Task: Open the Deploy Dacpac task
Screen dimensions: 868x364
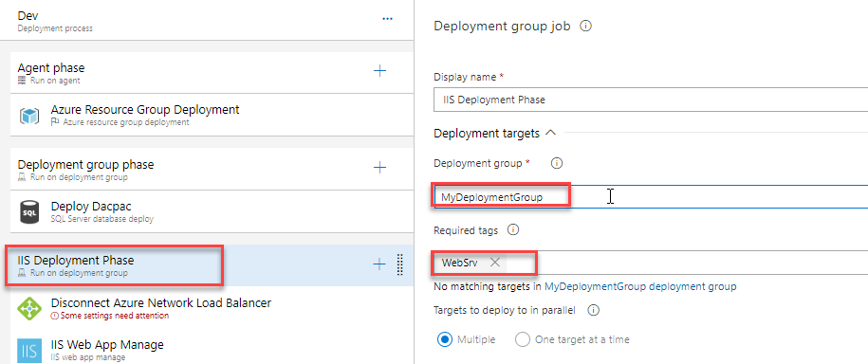Action: click(212, 212)
